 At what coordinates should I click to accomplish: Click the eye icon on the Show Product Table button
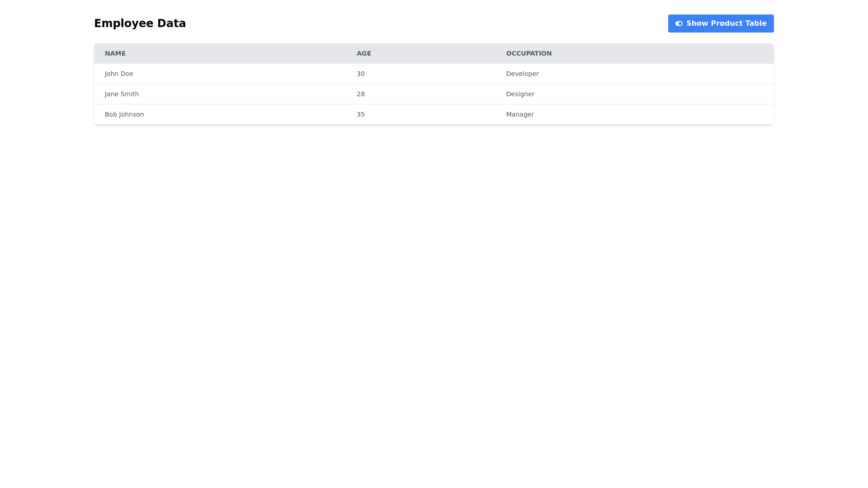coord(679,23)
